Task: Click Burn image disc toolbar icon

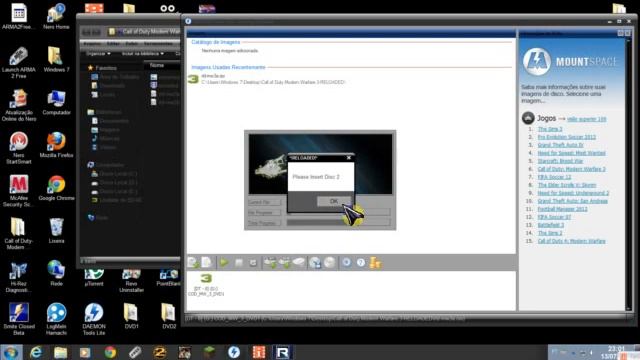Action: tap(330, 262)
